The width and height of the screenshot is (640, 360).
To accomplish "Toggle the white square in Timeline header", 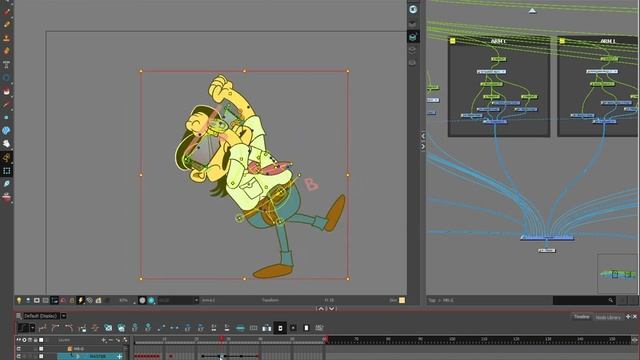I will point(41,340).
